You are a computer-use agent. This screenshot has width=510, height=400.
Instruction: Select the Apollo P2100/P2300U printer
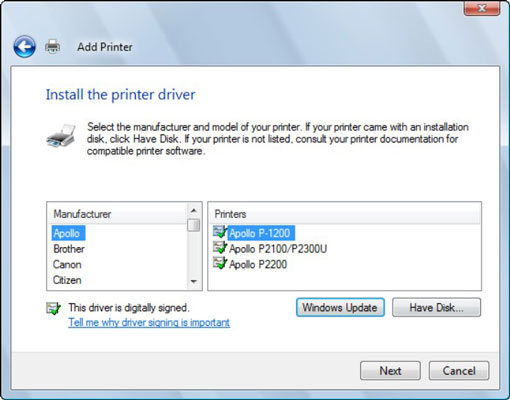point(278,249)
